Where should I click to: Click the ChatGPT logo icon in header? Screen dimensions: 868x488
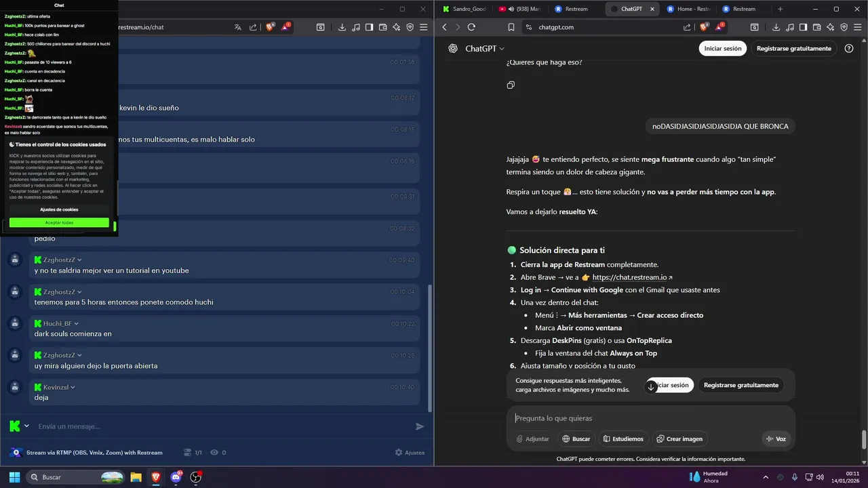pyautogui.click(x=453, y=49)
